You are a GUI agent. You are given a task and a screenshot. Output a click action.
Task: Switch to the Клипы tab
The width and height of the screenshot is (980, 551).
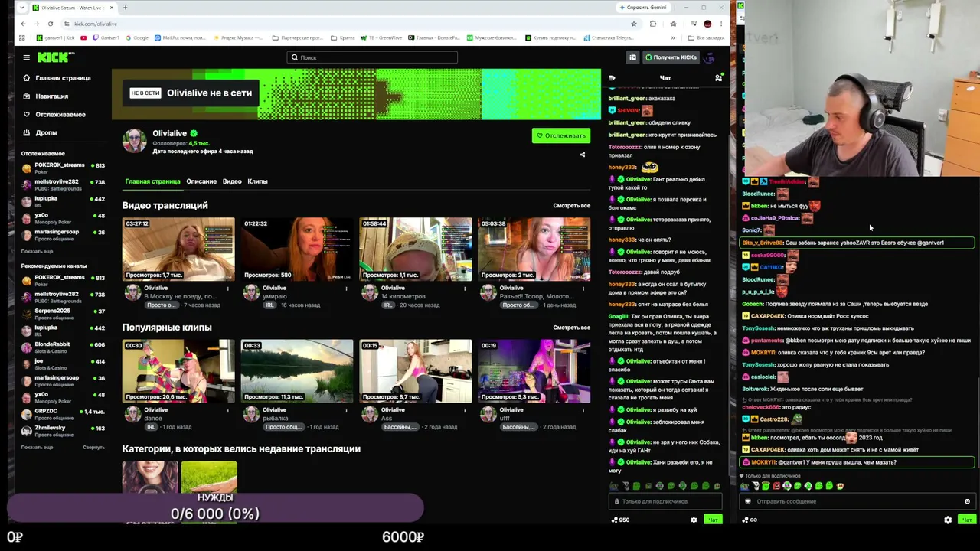[257, 181]
